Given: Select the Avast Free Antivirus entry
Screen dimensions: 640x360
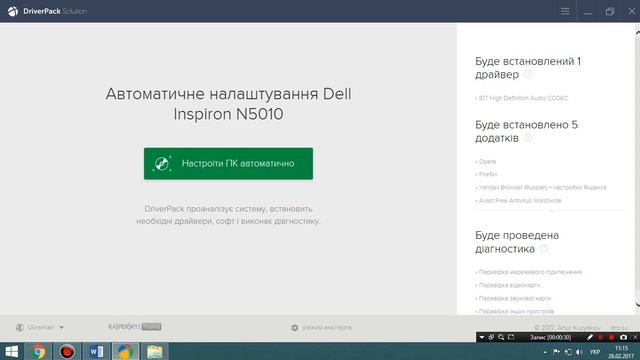Looking at the screenshot, I should 518,200.
